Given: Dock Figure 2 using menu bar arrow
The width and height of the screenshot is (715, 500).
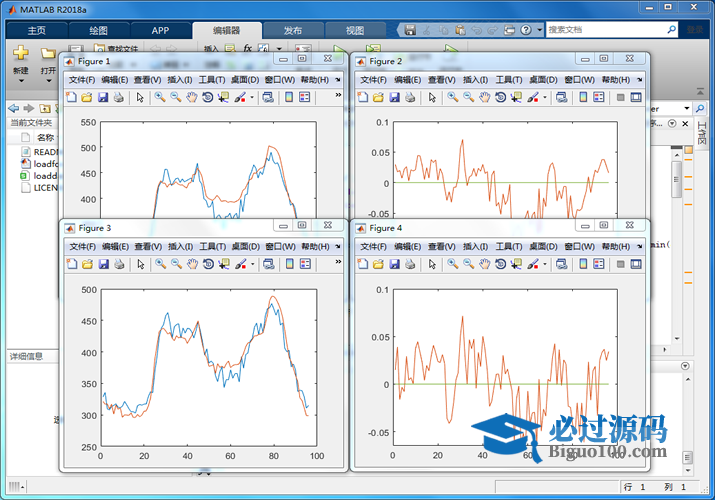Looking at the screenshot, I should pyautogui.click(x=639, y=79).
